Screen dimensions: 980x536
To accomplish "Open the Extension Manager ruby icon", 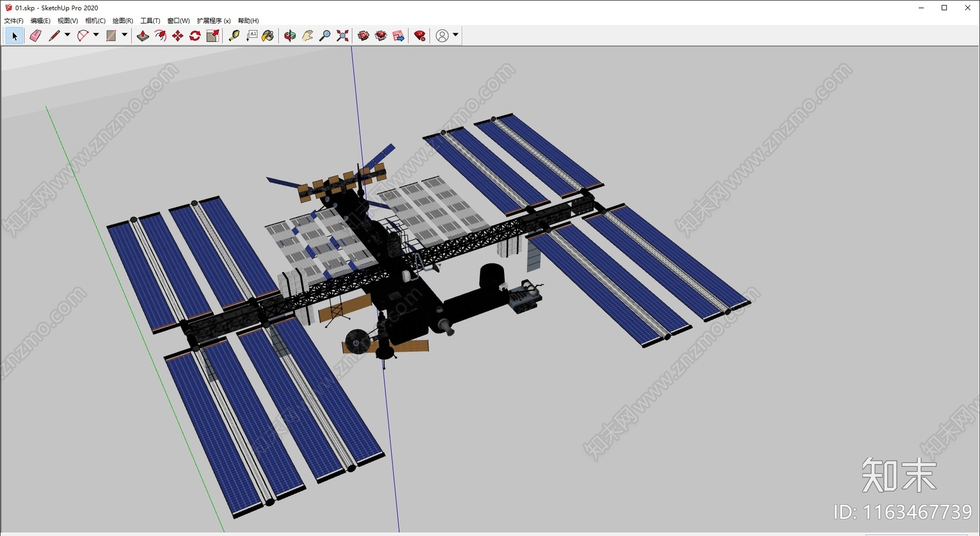I will pyautogui.click(x=420, y=36).
